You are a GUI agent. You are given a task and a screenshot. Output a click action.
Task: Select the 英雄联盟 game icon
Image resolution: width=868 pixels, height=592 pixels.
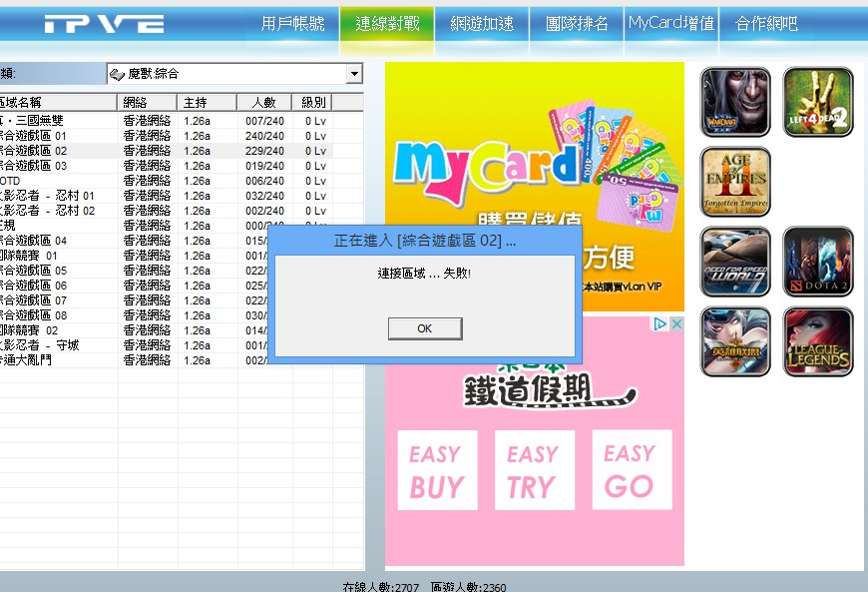tap(735, 341)
